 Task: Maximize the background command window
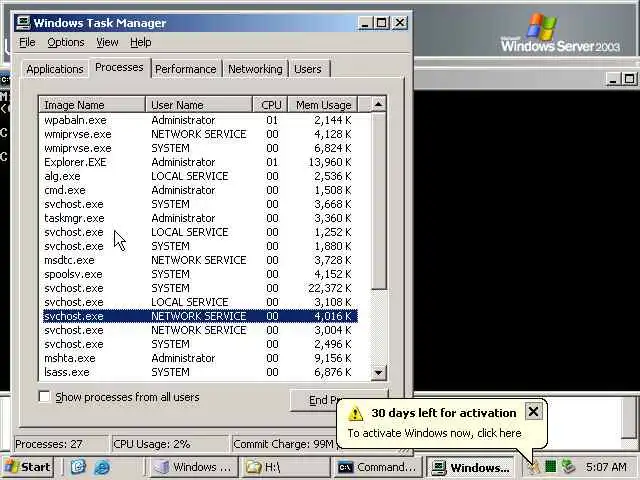(x=629, y=79)
